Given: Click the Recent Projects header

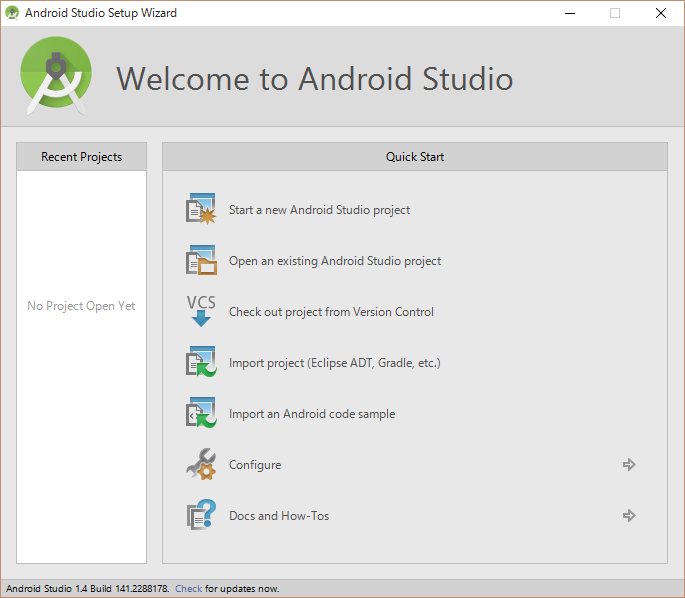Looking at the screenshot, I should (x=82, y=156).
